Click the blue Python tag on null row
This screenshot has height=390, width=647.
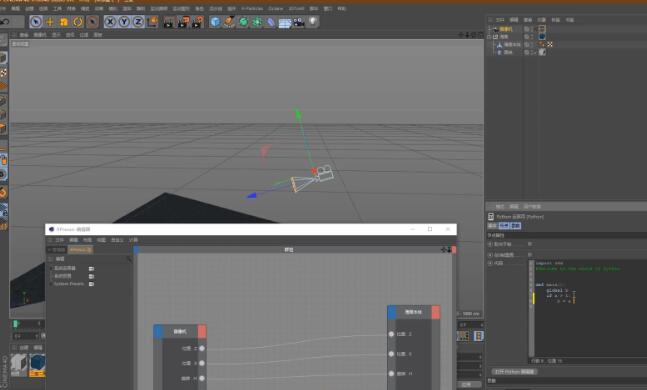tap(542, 37)
